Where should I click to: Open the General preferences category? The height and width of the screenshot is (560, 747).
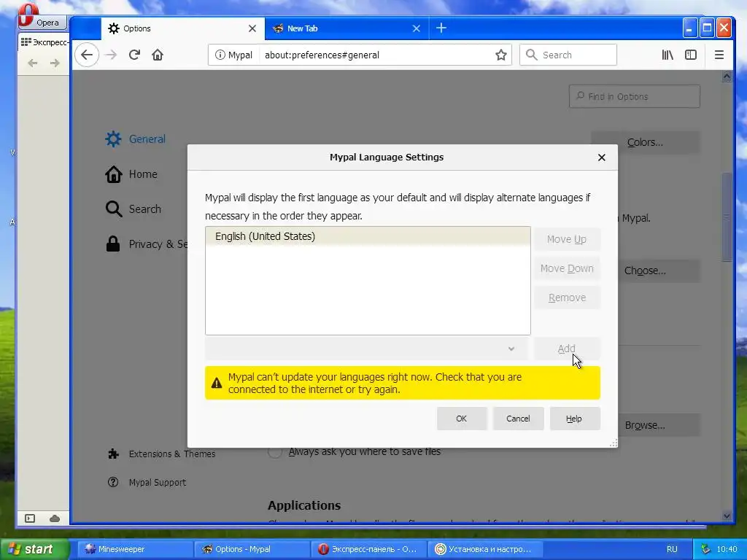136,139
